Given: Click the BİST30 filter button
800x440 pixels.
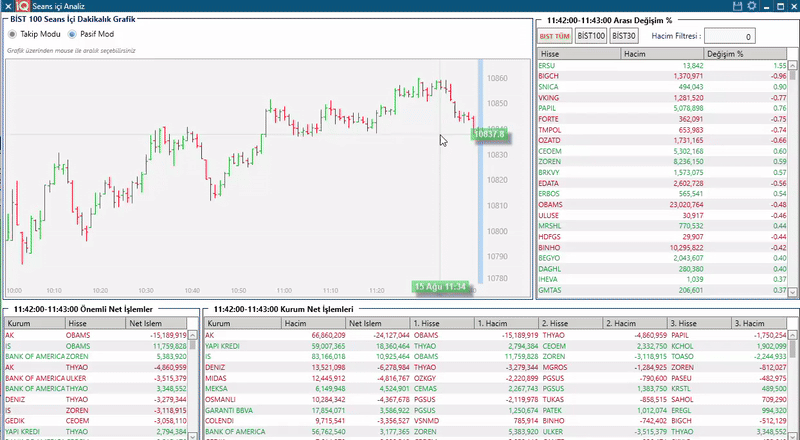Looking at the screenshot, I should click(x=624, y=36).
